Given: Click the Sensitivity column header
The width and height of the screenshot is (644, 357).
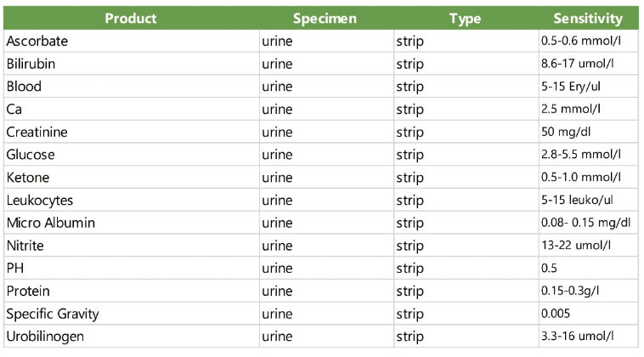Looking at the screenshot, I should pos(588,18).
